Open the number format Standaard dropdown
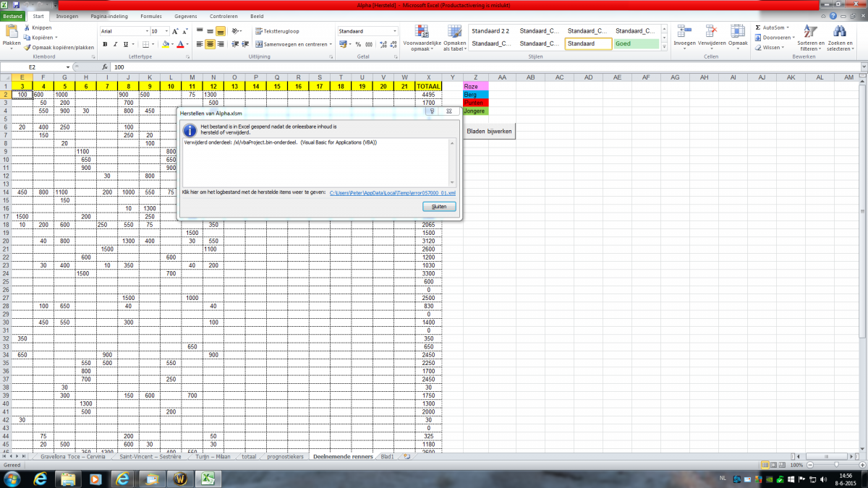 click(x=395, y=32)
